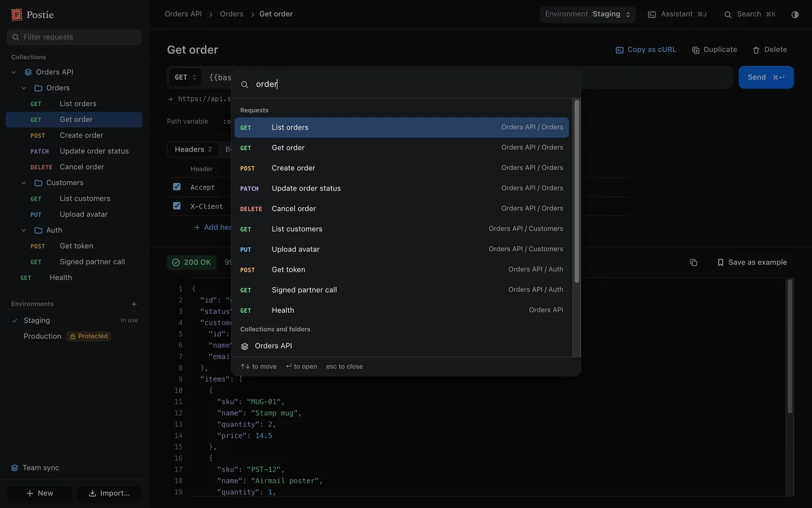Uncheck the Accept header checkbox
This screenshot has width=812, height=508.
(x=177, y=186)
